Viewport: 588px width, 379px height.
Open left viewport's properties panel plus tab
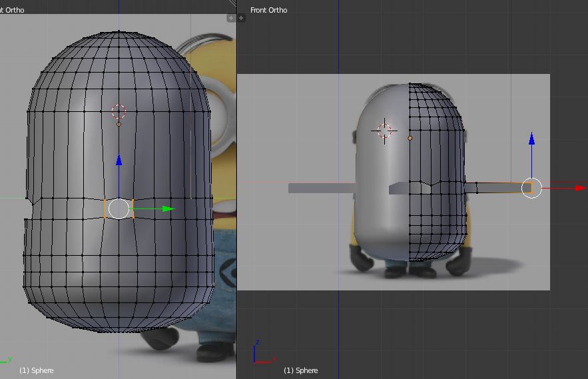[x=231, y=18]
